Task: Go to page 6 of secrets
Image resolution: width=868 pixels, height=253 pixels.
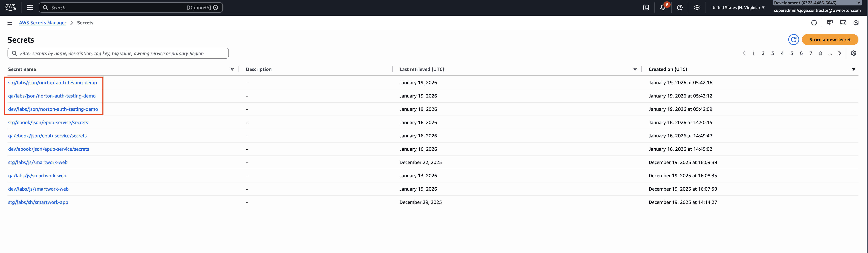Action: tap(801, 53)
